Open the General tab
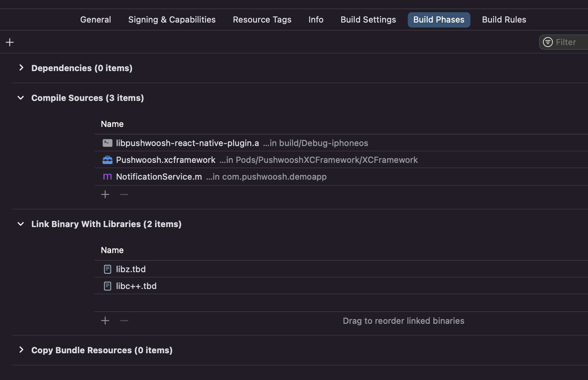Screen dimensions: 588x380 95,19
